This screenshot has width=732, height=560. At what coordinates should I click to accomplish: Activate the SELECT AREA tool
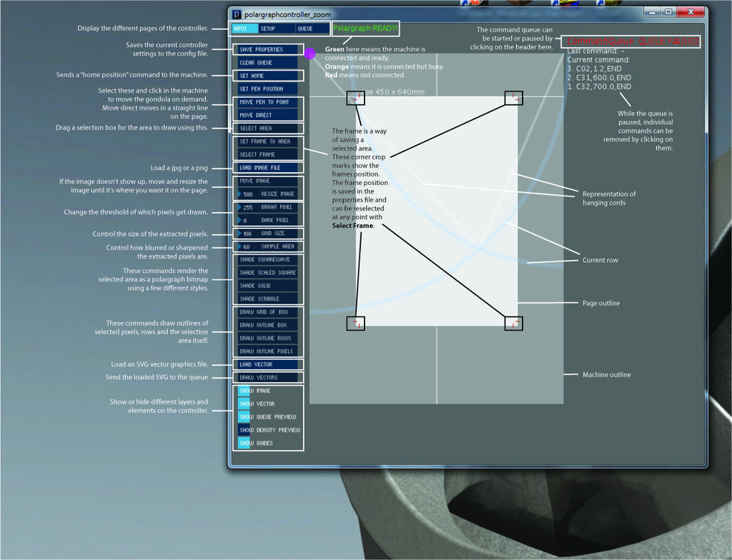pos(267,129)
